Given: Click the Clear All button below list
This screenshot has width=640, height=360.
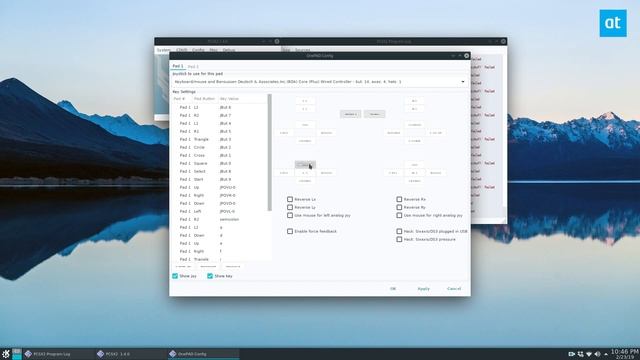Looking at the screenshot, I should click(183, 267).
